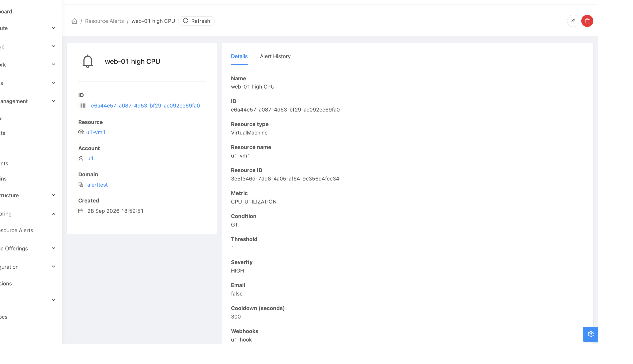Expand the Service Offerings menu chevron
The height and width of the screenshot is (364, 633).
53,248
